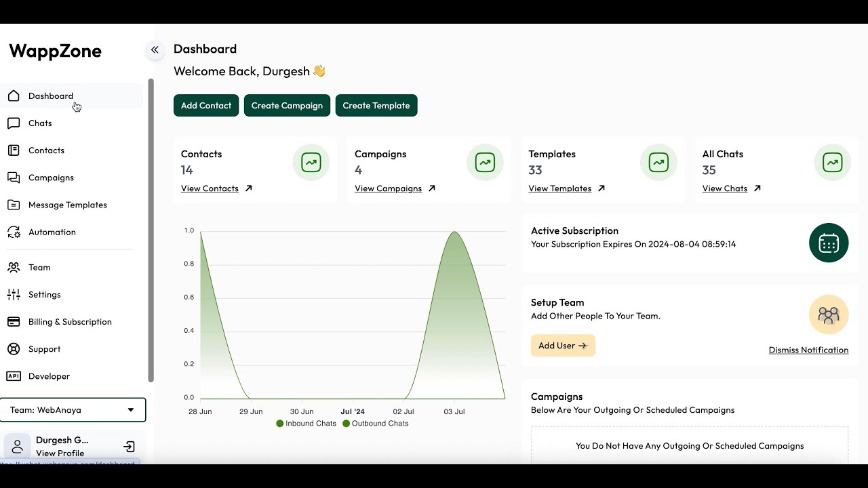The image size is (868, 488).
Task: Click the Developer API icon
Action: click(x=14, y=375)
